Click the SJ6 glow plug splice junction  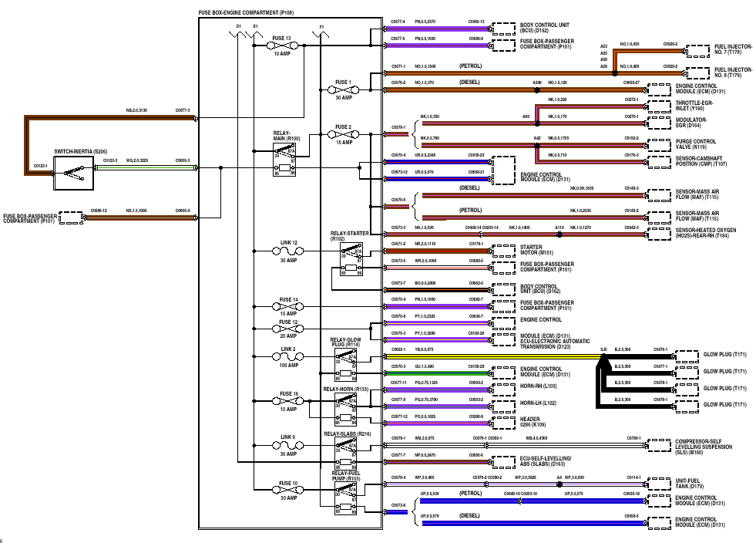point(603,356)
